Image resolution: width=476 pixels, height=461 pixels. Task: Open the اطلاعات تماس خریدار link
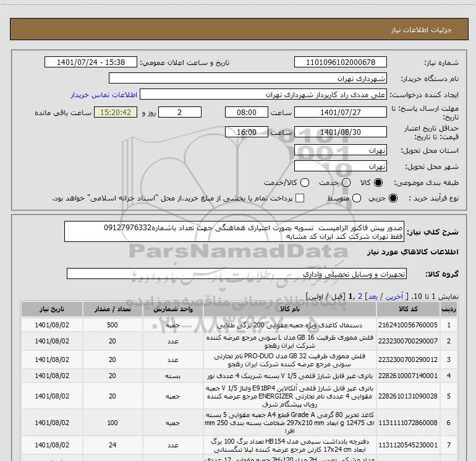[x=104, y=95]
